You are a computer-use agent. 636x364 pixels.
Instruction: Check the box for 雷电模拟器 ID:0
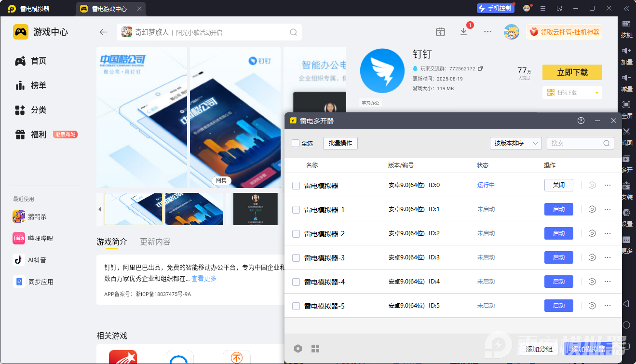pyautogui.click(x=296, y=186)
